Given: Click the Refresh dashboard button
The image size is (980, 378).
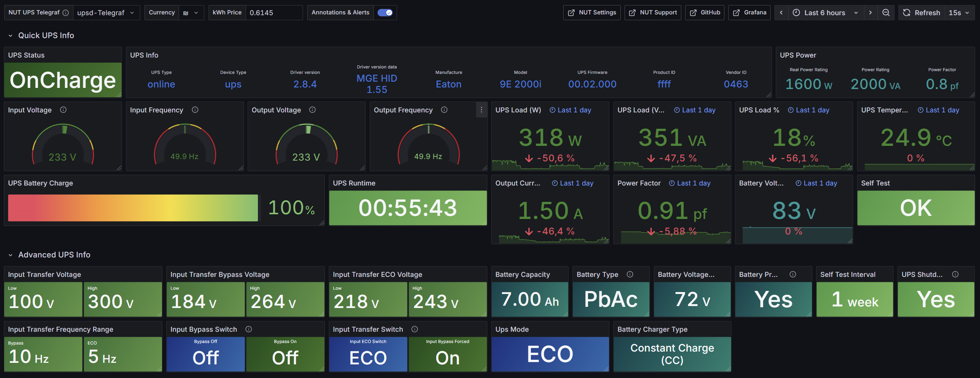Looking at the screenshot, I should click(922, 12).
